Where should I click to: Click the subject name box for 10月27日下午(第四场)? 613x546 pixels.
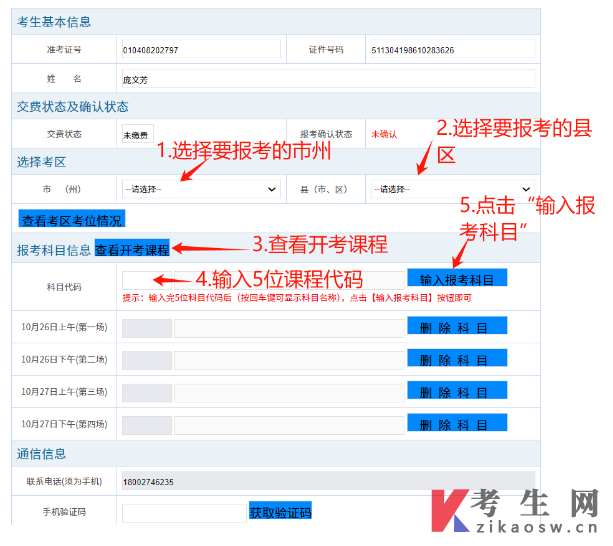coord(289,425)
